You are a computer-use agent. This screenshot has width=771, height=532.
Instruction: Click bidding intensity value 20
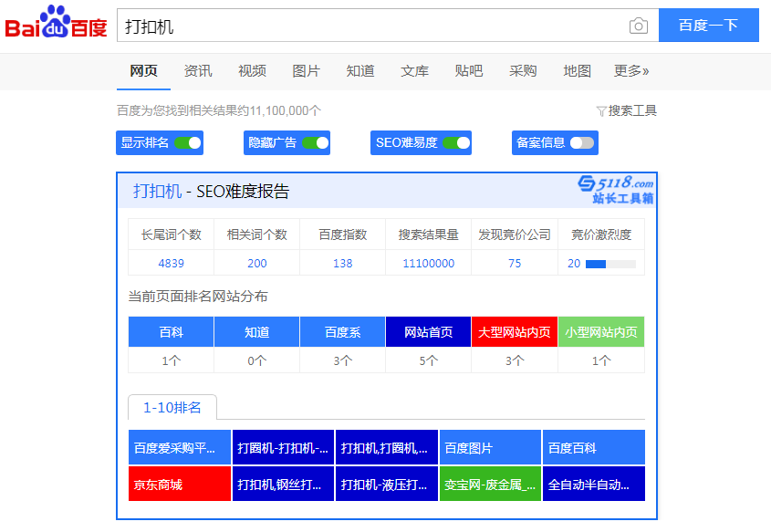[574, 264]
